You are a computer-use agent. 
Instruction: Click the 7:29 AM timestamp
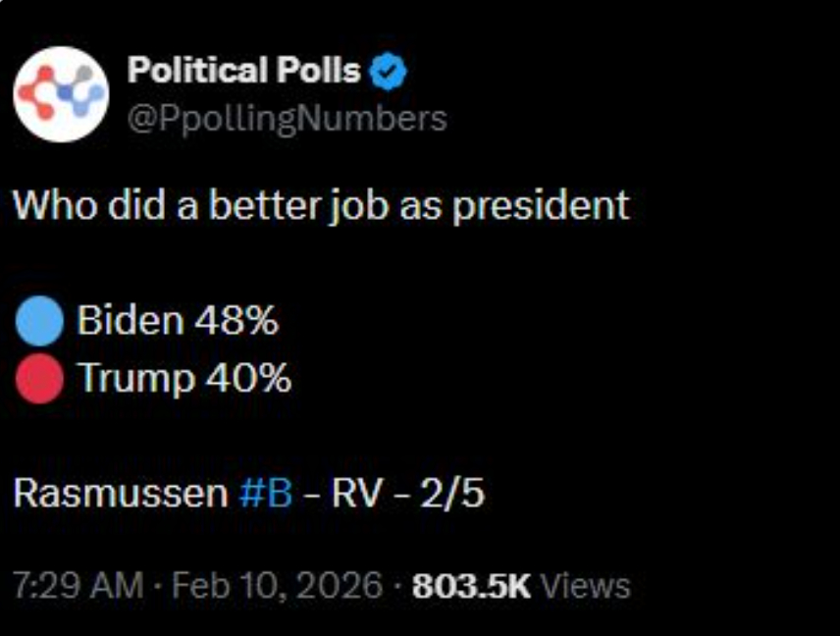[77, 586]
